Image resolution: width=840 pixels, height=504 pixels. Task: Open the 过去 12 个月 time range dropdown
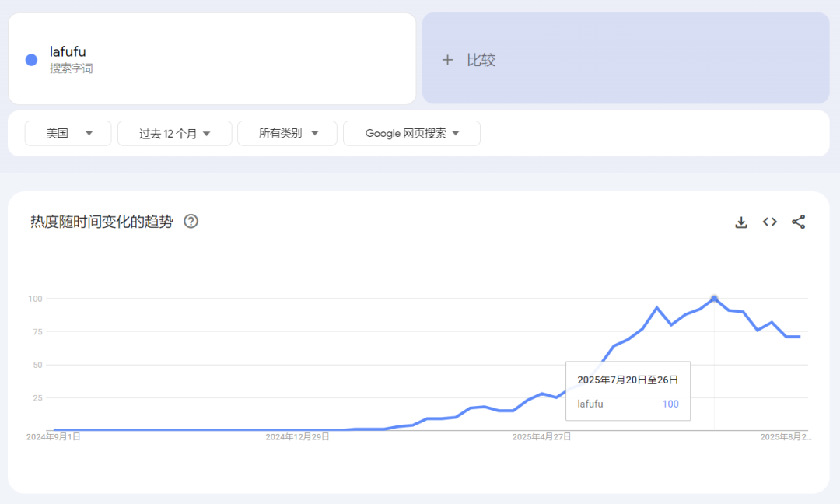pyautogui.click(x=175, y=133)
